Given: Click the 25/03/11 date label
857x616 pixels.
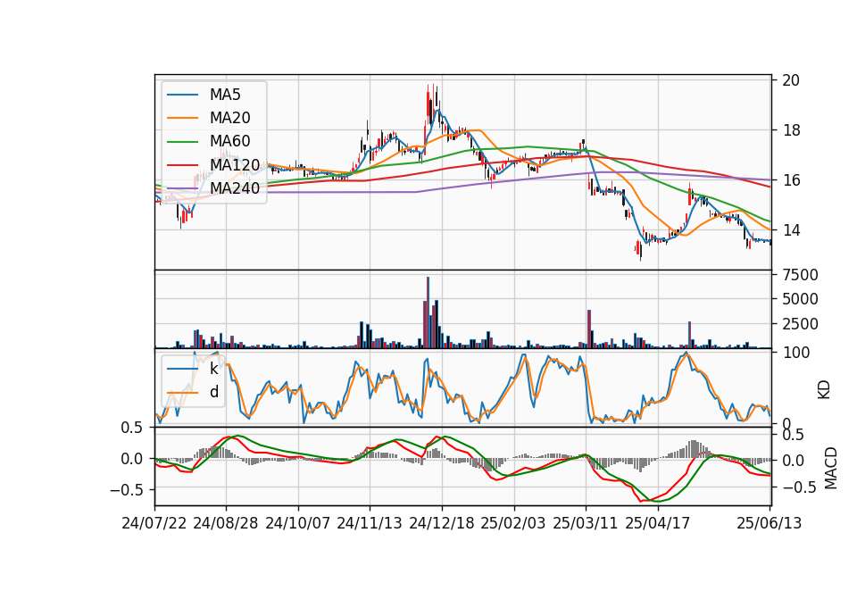Looking at the screenshot, I should pyautogui.click(x=586, y=523).
